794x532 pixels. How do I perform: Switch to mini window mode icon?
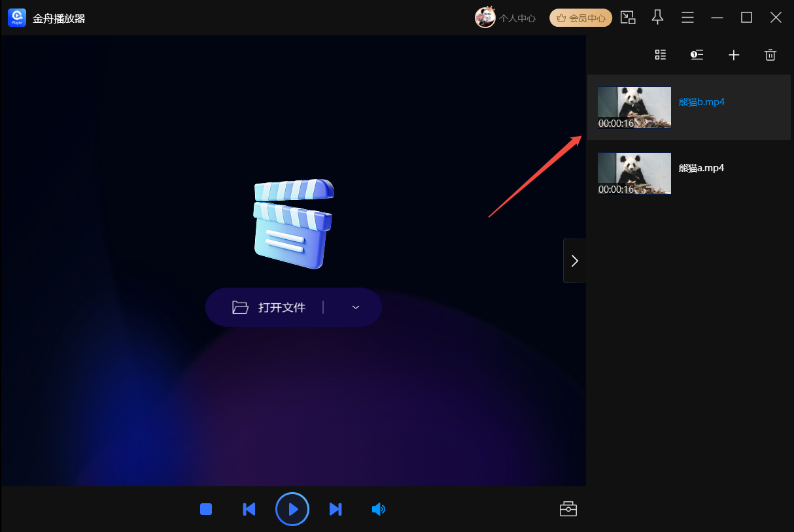tap(628, 18)
